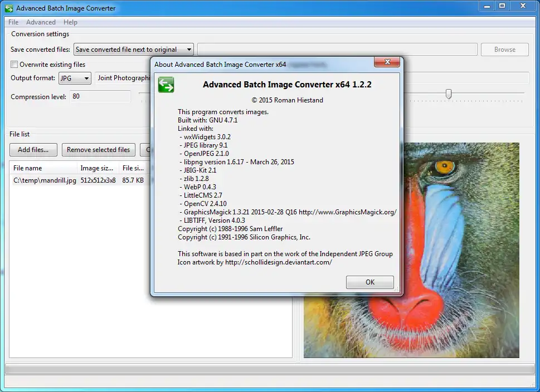Click the 85.7 KB file size cell
The height and width of the screenshot is (392, 540).
[x=133, y=180]
